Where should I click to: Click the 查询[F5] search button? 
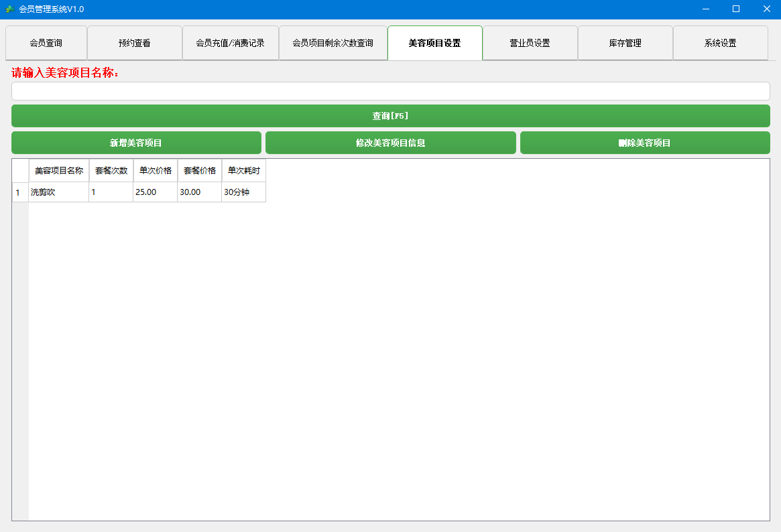coord(390,115)
